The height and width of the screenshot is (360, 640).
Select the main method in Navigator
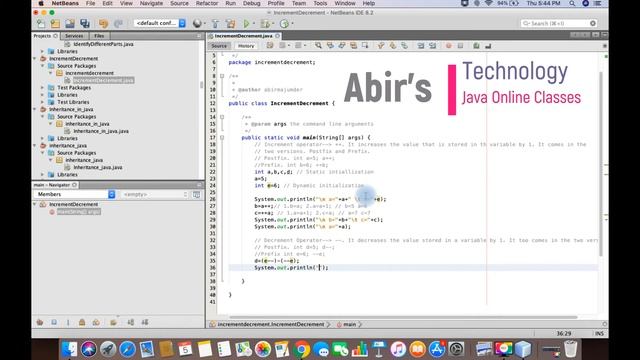pos(78,212)
